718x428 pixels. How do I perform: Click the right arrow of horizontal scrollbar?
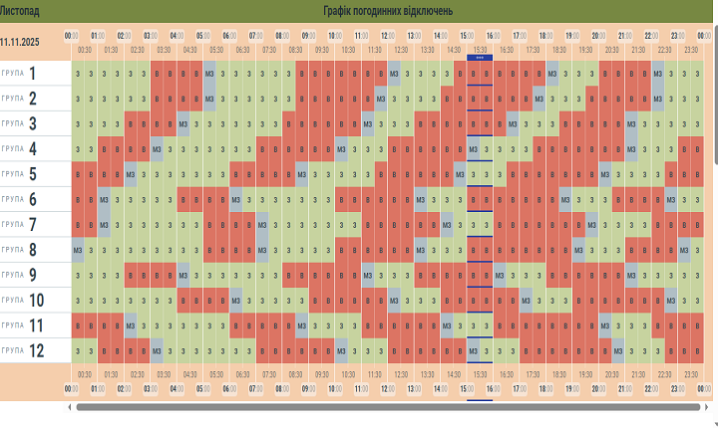pyautogui.click(x=707, y=407)
